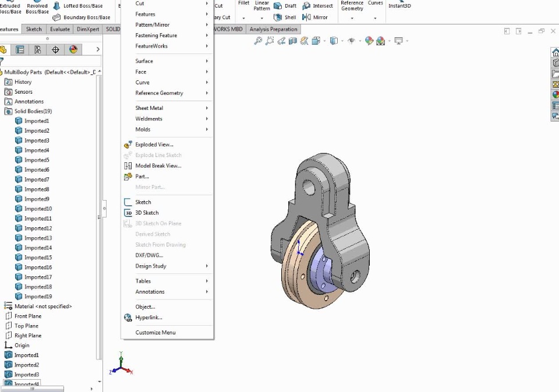
Task: Click the View Settings monitor icon
Action: coord(398,41)
